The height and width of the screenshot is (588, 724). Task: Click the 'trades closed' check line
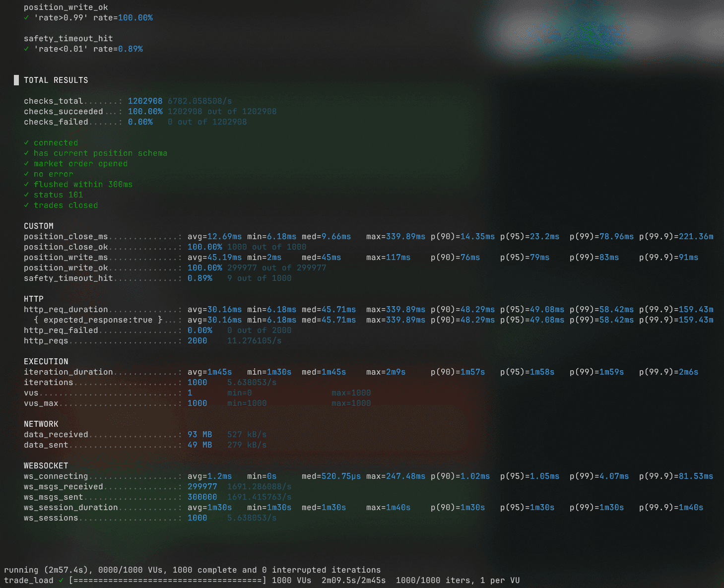pos(61,205)
